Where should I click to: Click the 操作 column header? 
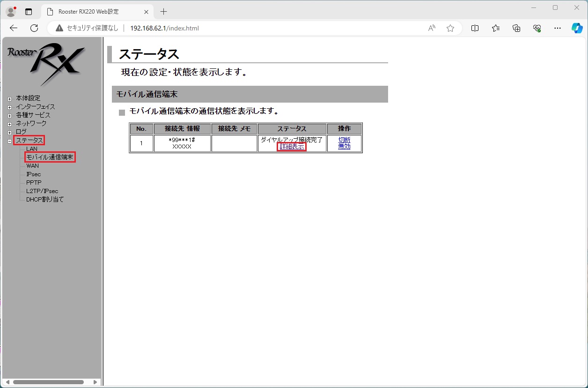(344, 129)
